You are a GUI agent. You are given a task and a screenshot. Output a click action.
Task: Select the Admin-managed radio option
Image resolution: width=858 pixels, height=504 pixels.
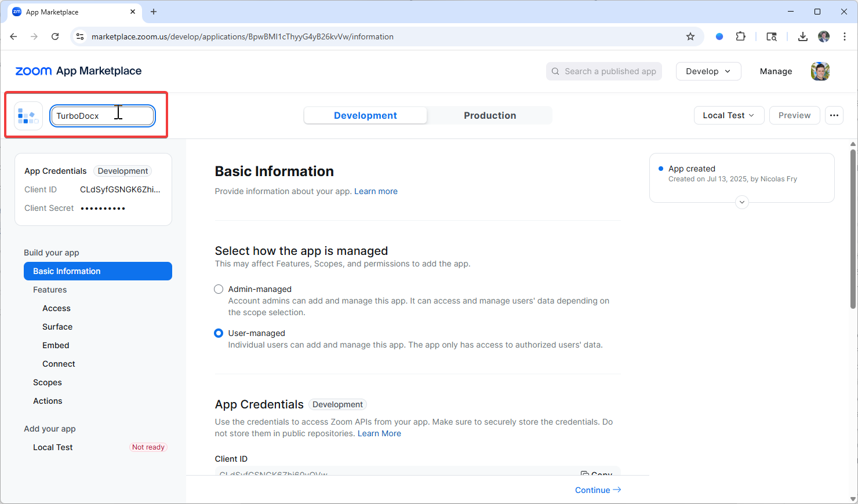click(219, 289)
